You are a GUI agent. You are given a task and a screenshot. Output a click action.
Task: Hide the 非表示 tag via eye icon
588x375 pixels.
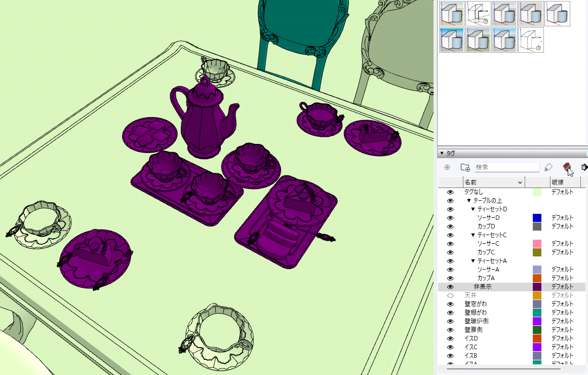pos(450,287)
